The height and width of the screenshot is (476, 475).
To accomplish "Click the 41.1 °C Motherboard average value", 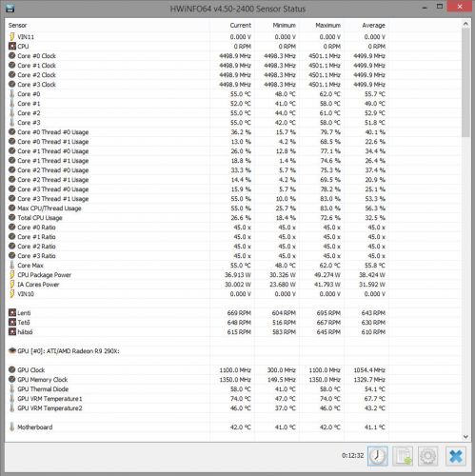I will pyautogui.click(x=375, y=427).
